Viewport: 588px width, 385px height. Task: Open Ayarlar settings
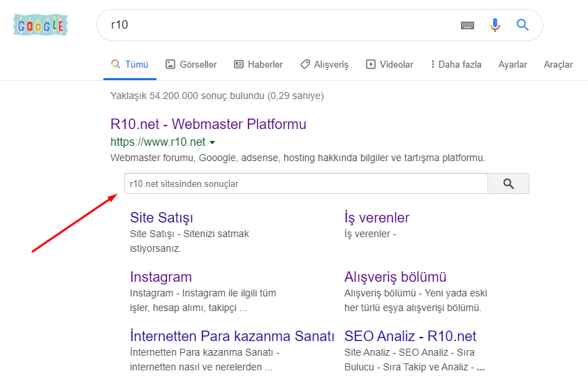pos(513,64)
